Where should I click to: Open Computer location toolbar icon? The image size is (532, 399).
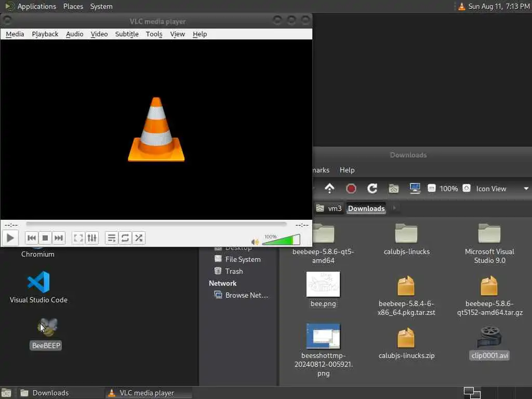point(415,188)
